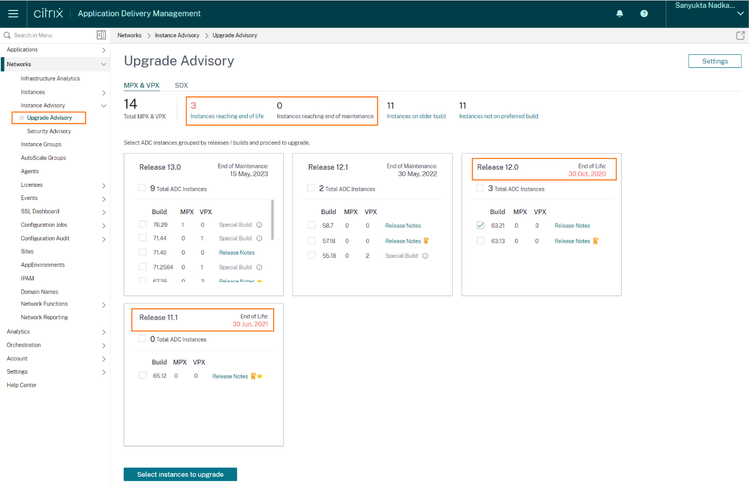Select all Release 11.1 ADC instances

click(142, 338)
